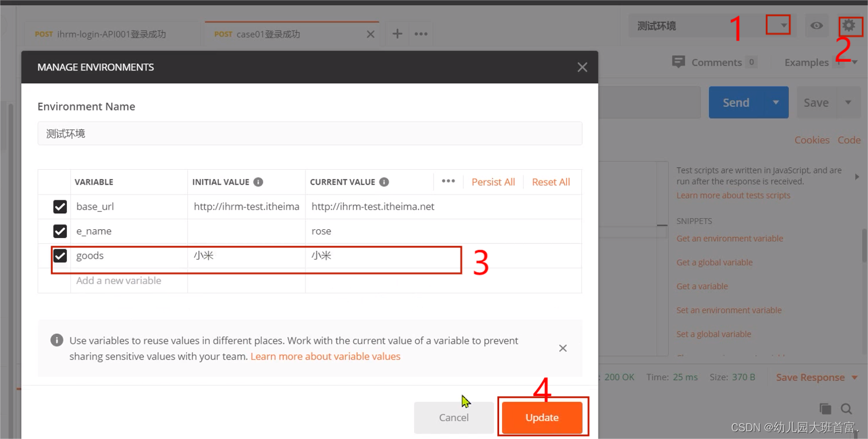
Task: Collapse the snippets panel arrow
Action: coord(857,176)
